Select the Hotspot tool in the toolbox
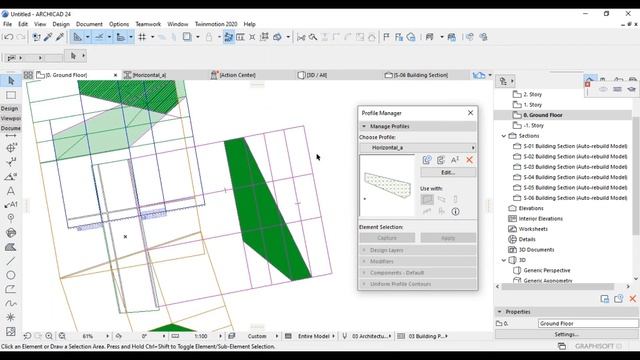Image resolution: width=640 pixels, height=360 pixels. [11, 317]
